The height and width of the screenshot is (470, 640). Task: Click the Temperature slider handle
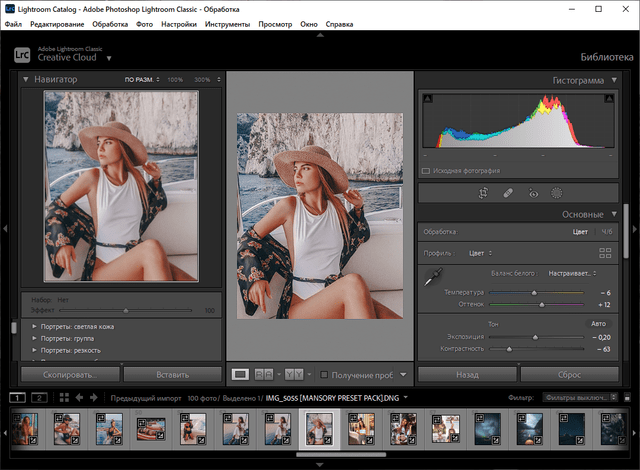(533, 292)
